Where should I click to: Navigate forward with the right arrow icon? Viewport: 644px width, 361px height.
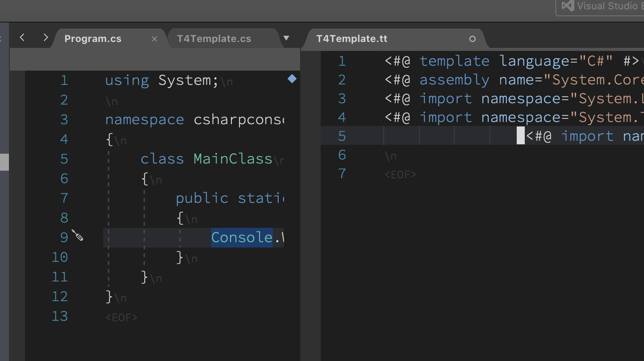click(45, 38)
